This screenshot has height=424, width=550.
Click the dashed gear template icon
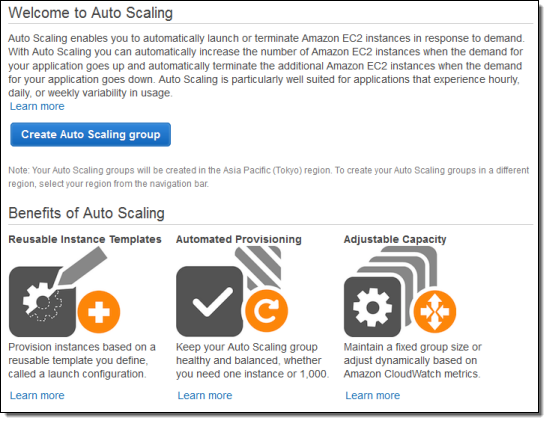click(x=42, y=302)
